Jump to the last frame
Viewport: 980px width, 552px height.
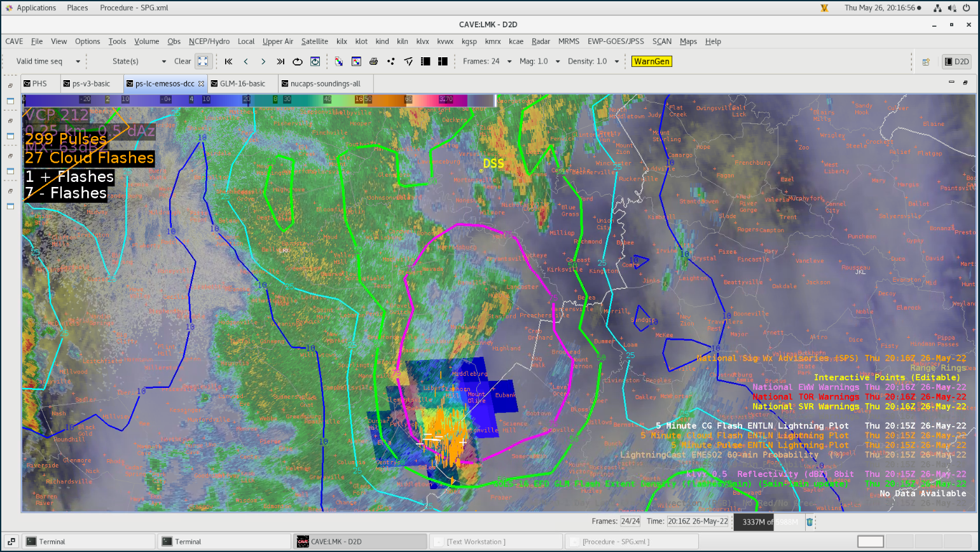coord(280,62)
